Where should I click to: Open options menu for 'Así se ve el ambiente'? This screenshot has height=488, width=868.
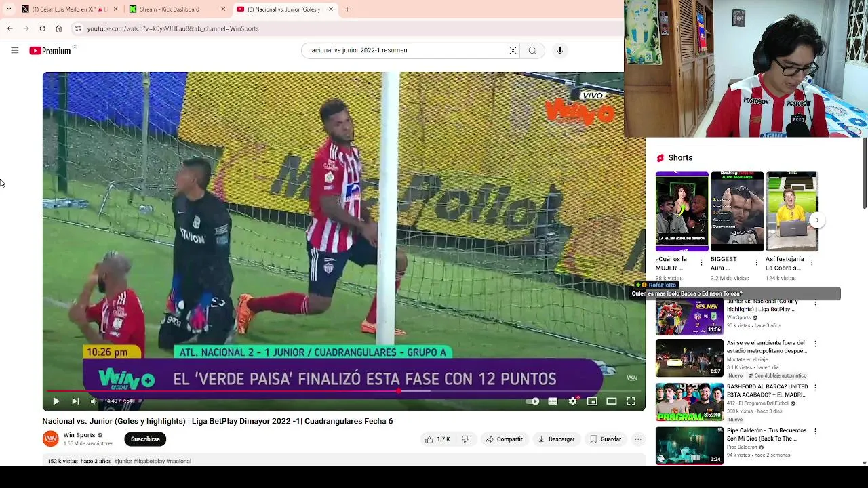coord(815,344)
